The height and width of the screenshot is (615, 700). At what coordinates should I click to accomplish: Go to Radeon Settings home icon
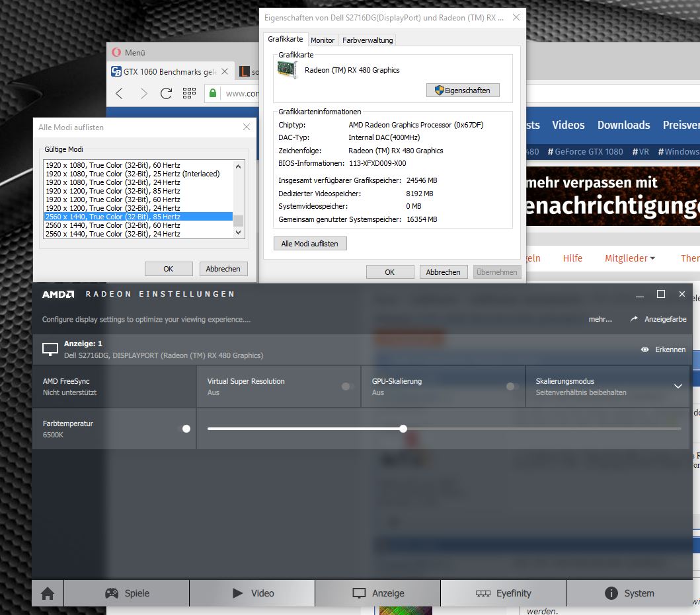(48, 593)
